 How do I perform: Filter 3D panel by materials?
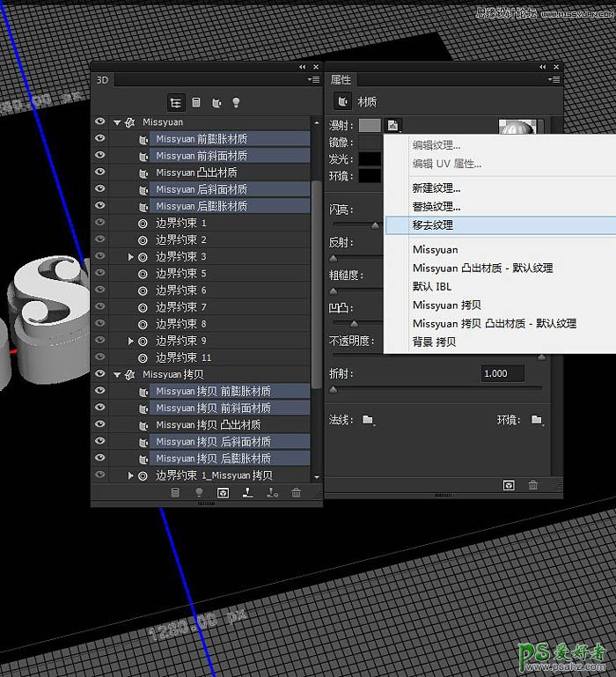click(216, 103)
